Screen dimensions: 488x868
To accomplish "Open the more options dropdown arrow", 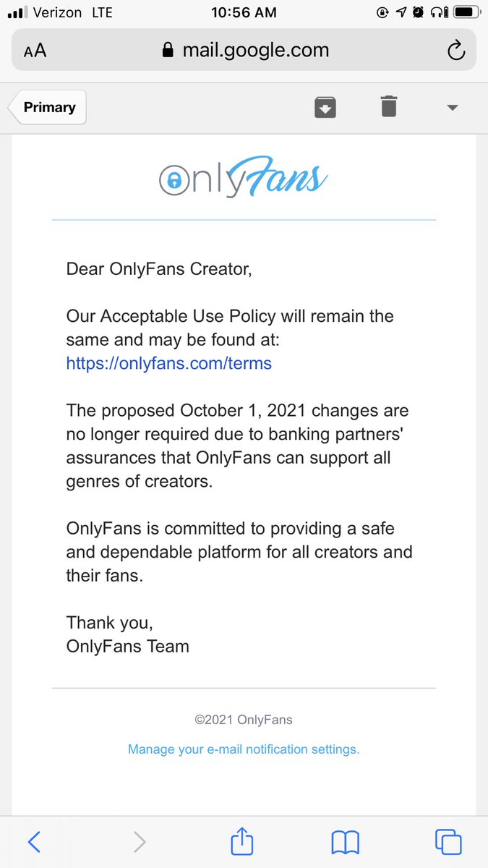I will click(x=453, y=108).
